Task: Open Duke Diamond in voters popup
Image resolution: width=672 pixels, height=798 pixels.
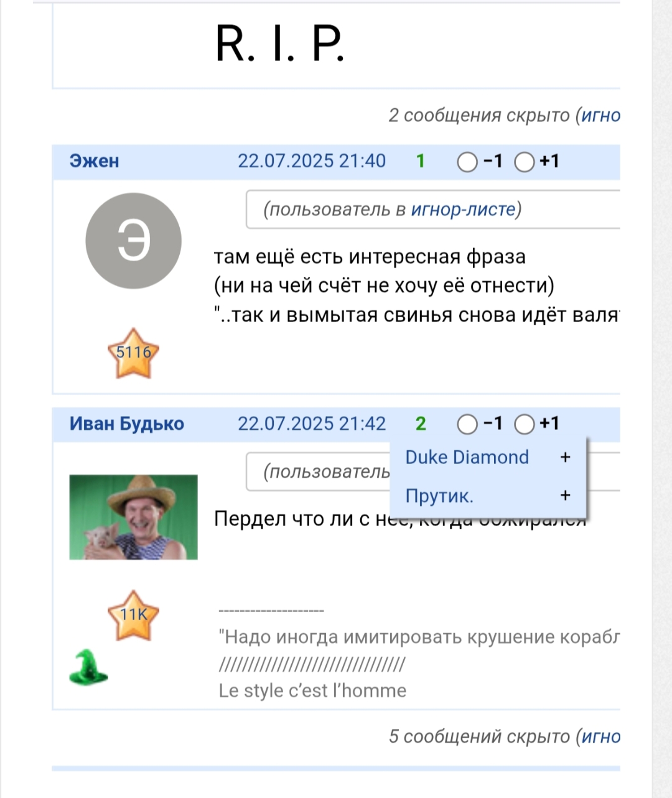Action: coord(467,457)
